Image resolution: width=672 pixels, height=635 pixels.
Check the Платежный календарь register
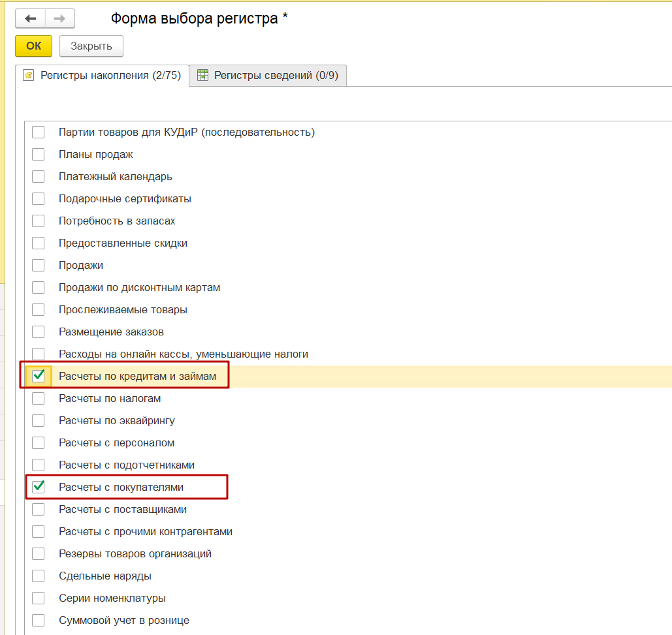(38, 176)
